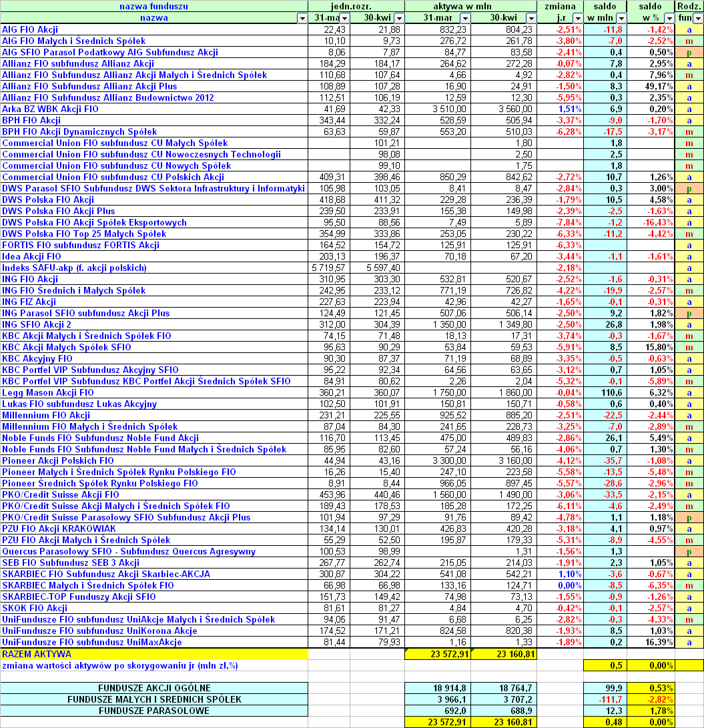This screenshot has width=704, height=728.
Task: Click the -16,43% saldo percentage
Action: pos(651,222)
